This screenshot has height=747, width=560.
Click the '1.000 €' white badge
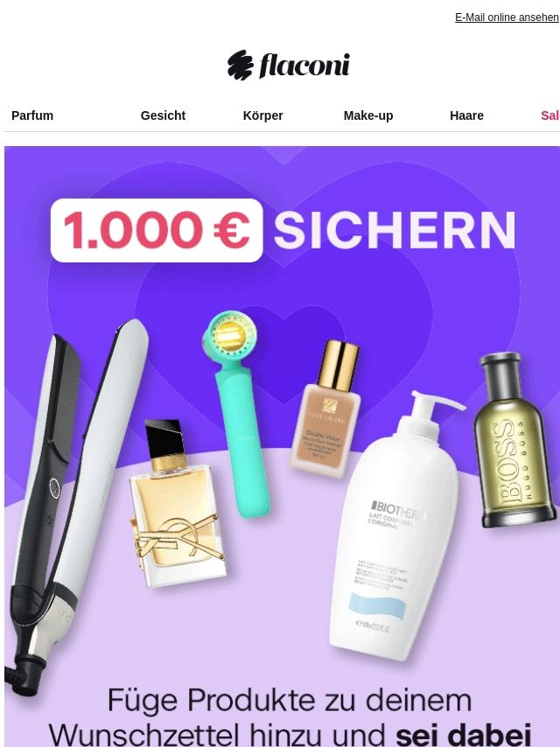tap(157, 230)
